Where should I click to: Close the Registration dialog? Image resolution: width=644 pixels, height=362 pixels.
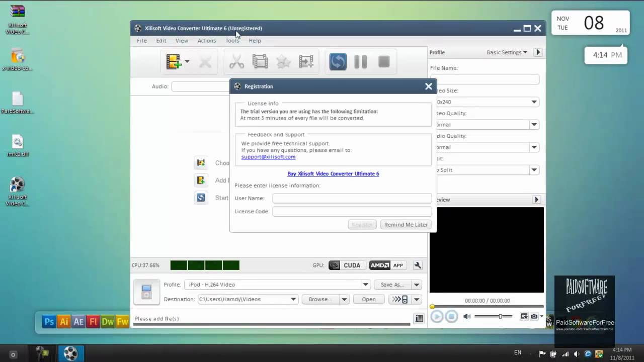[429, 86]
